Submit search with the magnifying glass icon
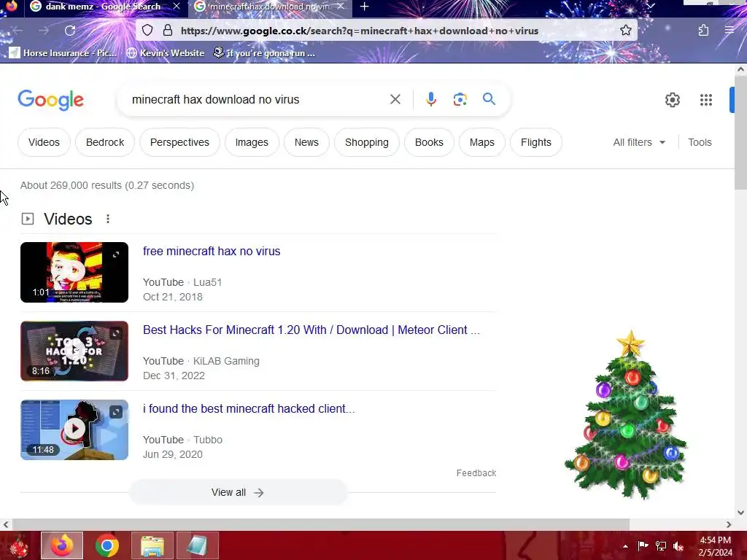Viewport: 747px width, 560px height. point(489,99)
